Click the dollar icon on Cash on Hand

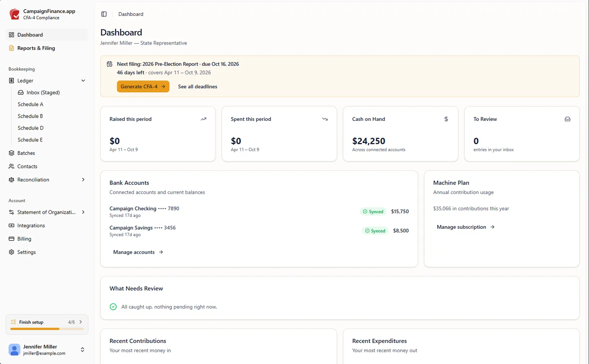tap(446, 119)
